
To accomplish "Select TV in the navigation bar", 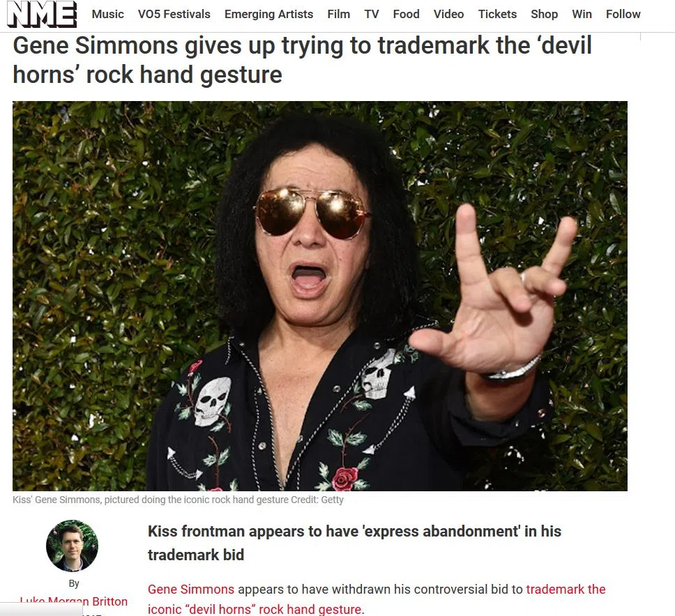I will tap(372, 14).
